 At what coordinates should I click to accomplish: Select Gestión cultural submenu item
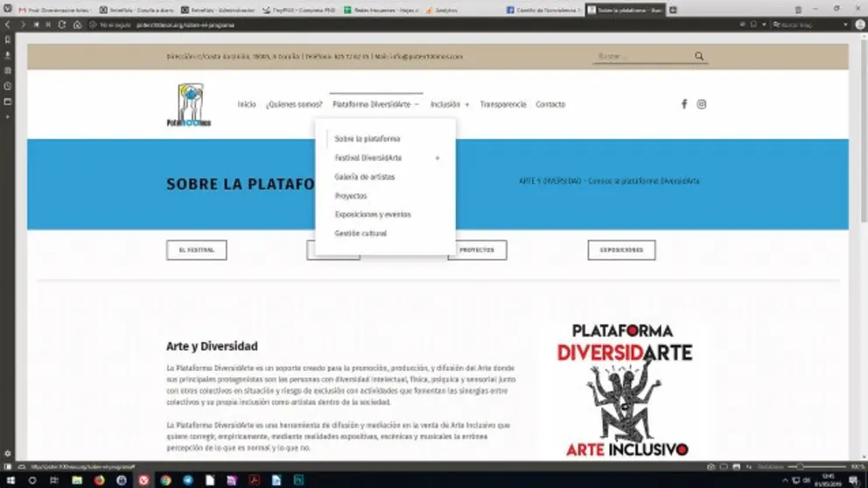[360, 234]
